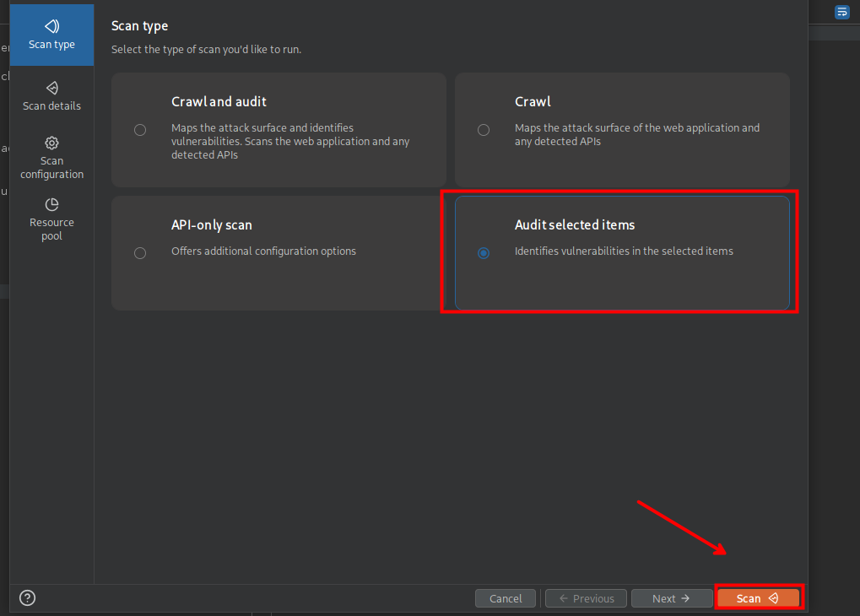Click the API-only scan card heading
This screenshot has width=860, height=616.
coord(211,225)
